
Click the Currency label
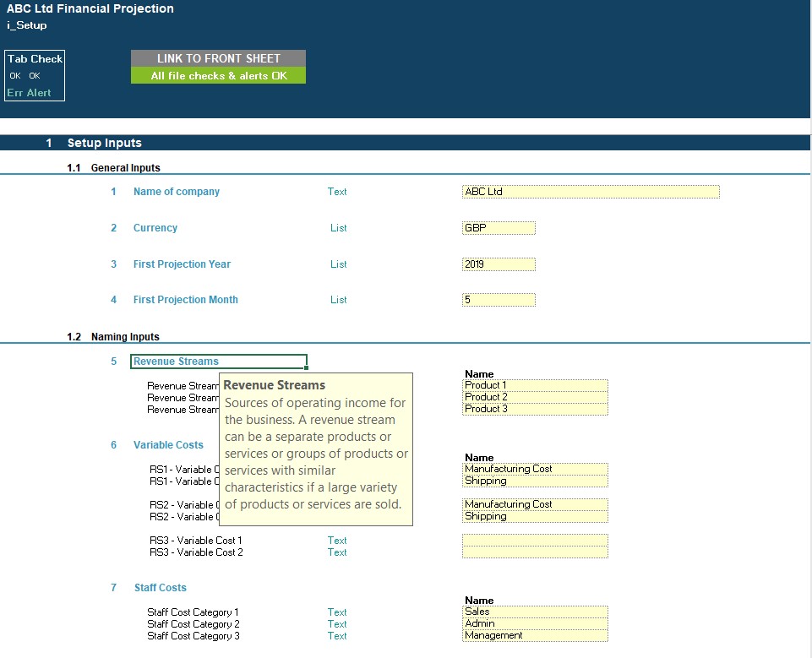click(x=155, y=228)
